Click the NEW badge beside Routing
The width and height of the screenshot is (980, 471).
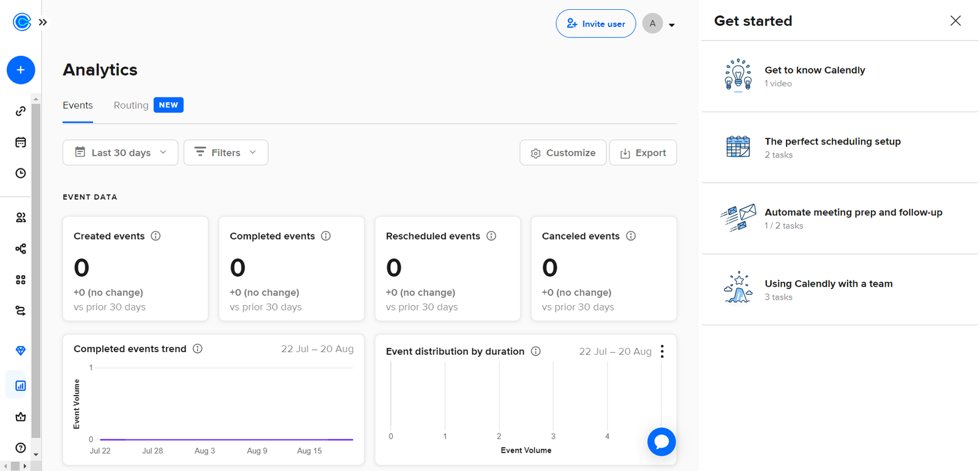click(168, 105)
